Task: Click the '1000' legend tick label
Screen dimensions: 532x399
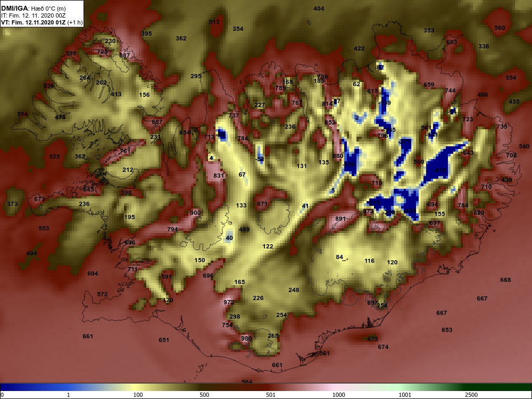Action: coord(338,395)
